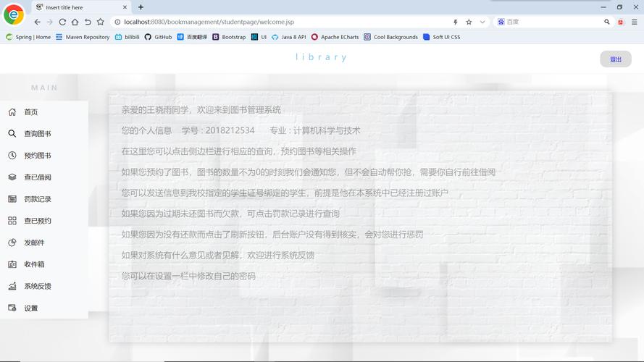Select the Insert title here tab
Screen dimensions: 644x362
tap(81, 7)
